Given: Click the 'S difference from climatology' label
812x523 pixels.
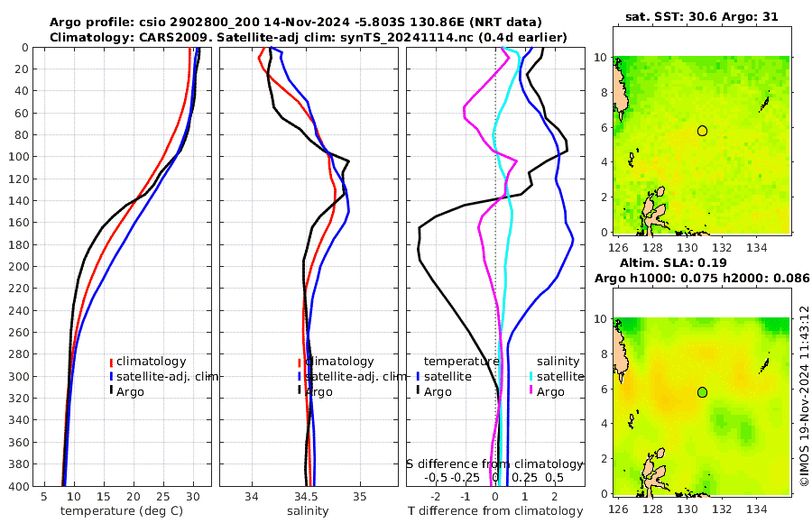Looking at the screenshot, I should click(x=495, y=464).
